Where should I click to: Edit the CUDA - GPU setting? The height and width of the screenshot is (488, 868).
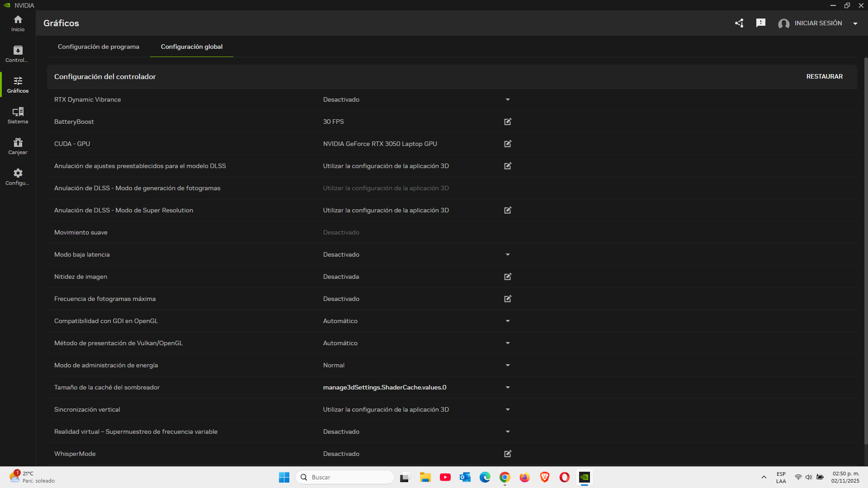pos(508,144)
